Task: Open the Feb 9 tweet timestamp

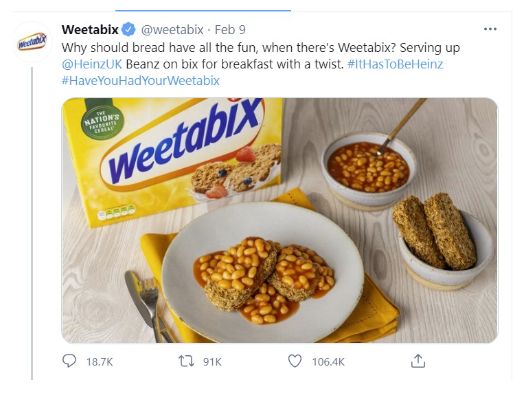Action: point(230,30)
